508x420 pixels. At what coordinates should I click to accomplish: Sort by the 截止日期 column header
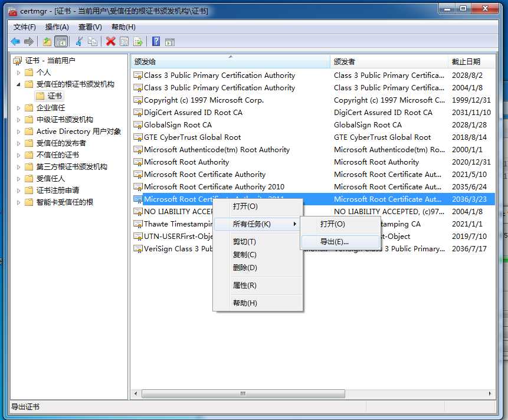[472, 61]
